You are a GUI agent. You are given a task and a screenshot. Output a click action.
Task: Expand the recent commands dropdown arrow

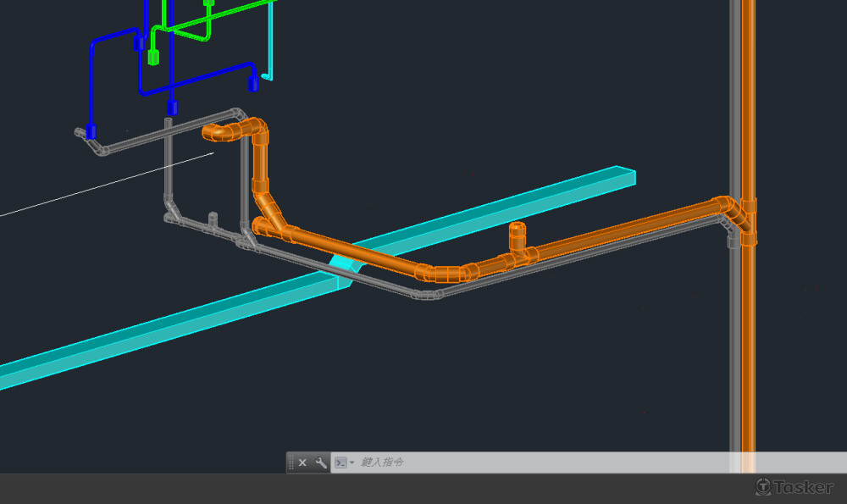point(352,463)
